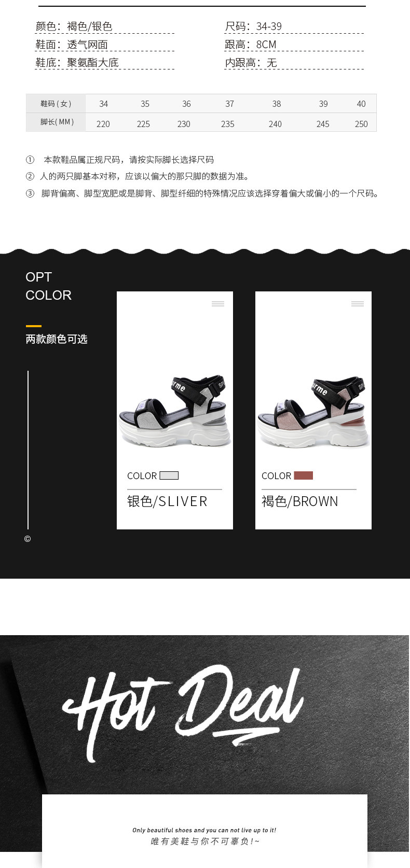Select the brown color swatch
410x868 pixels.
304,475
